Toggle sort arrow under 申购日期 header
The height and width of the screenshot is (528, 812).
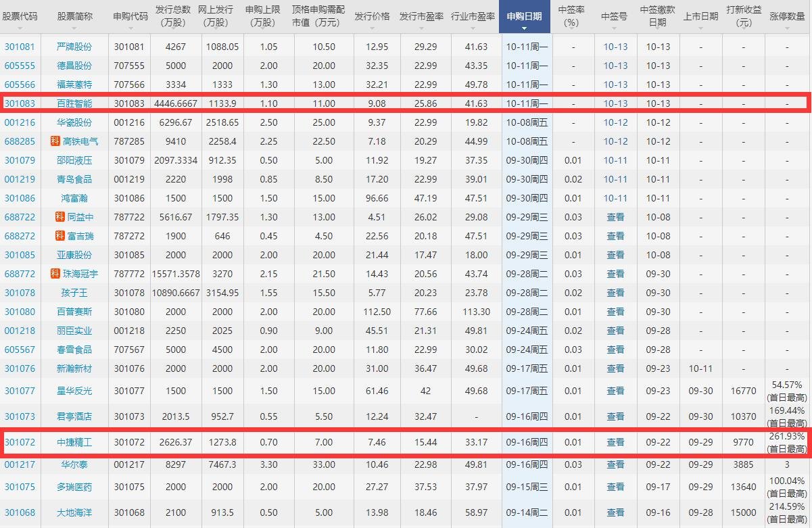click(x=524, y=28)
